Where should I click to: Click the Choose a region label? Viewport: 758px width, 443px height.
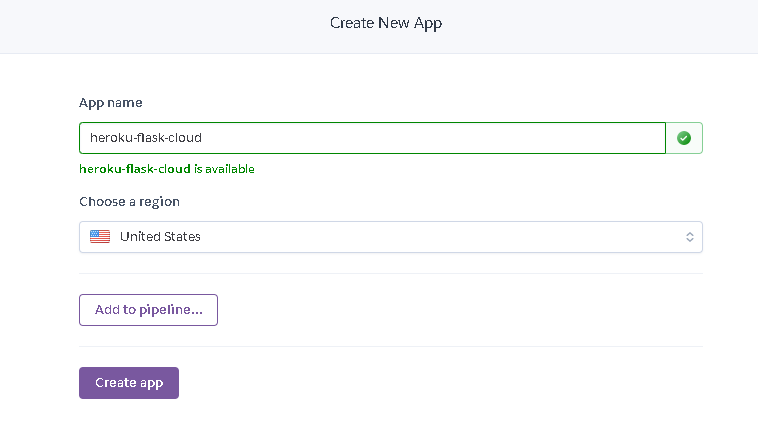[130, 202]
